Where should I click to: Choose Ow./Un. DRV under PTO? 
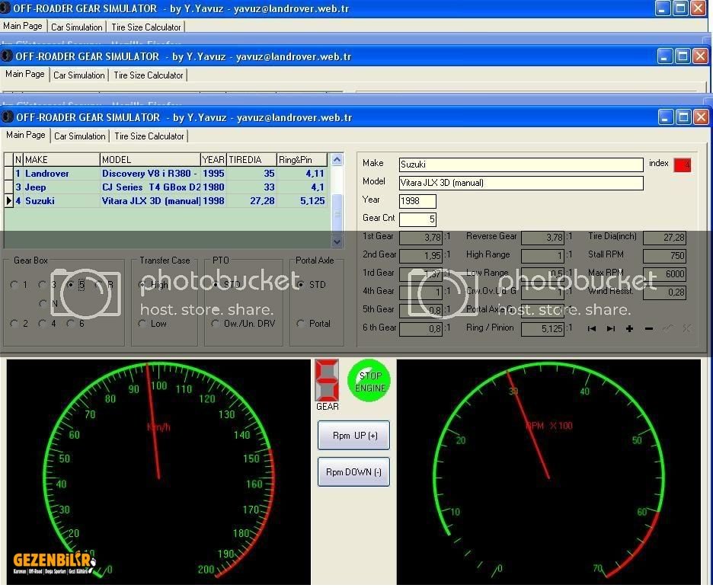pos(243,324)
